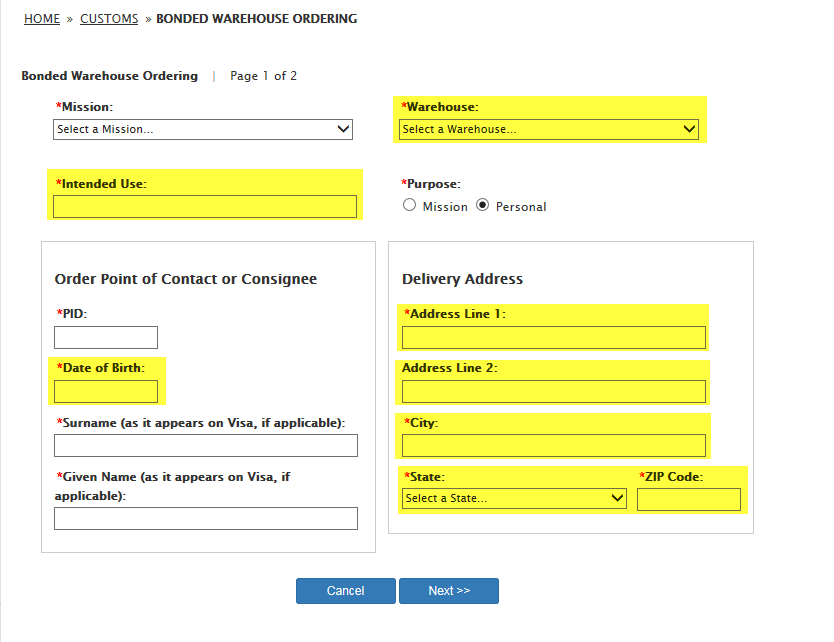Select the Surname input box
Screen dimensions: 834x642
[206, 446]
